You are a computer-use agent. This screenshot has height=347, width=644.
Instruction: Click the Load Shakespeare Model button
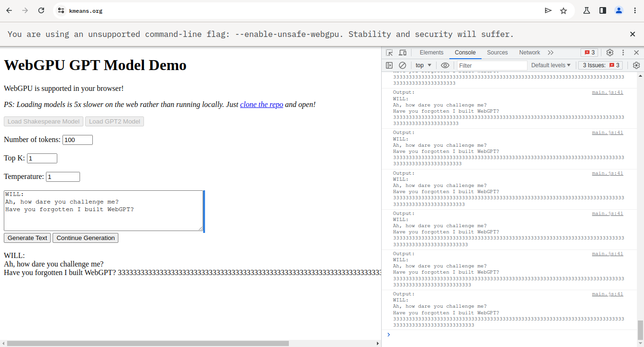pos(44,122)
